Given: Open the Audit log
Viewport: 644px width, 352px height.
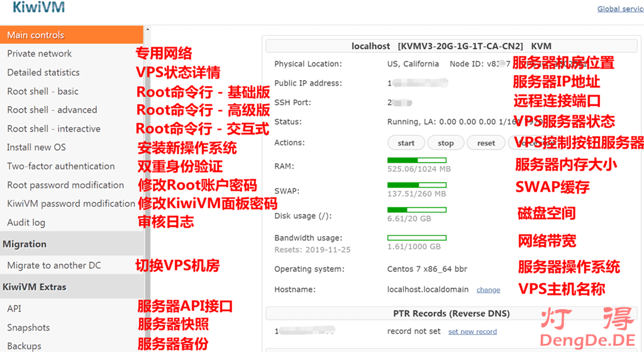Looking at the screenshot, I should 26,222.
